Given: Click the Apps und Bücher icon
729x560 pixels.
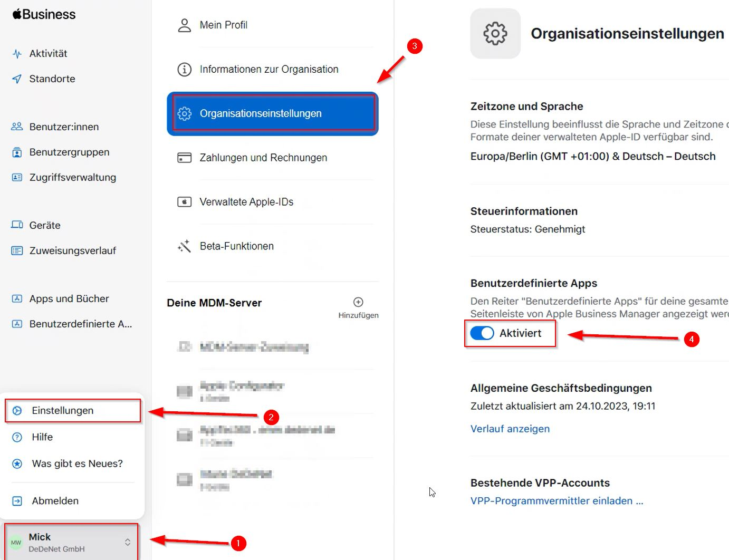Looking at the screenshot, I should tap(17, 299).
